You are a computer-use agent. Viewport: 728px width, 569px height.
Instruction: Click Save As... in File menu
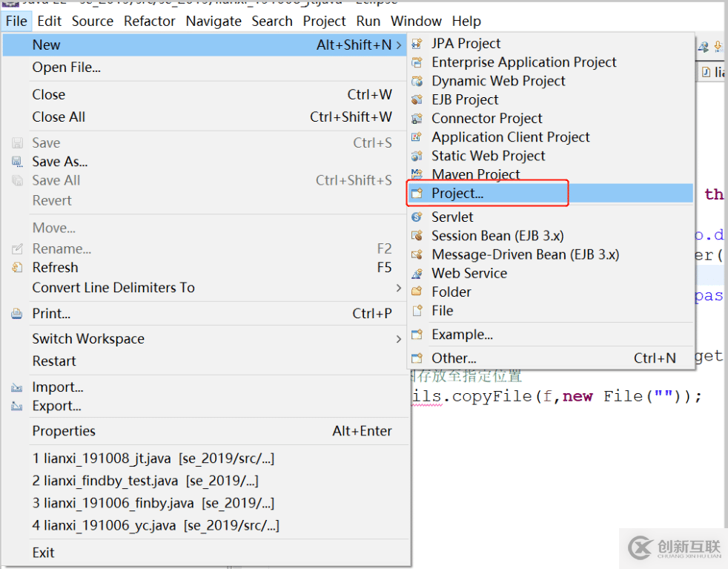click(59, 162)
